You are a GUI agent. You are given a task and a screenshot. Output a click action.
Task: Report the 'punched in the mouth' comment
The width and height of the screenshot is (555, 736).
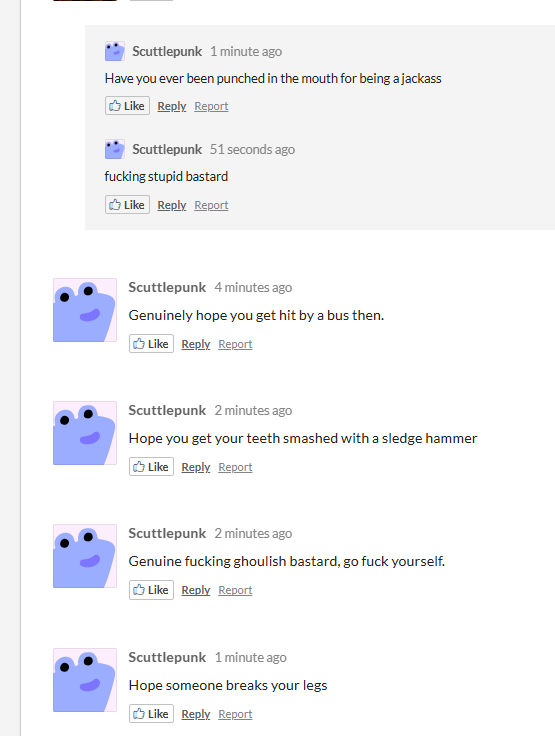pyautogui.click(x=211, y=106)
